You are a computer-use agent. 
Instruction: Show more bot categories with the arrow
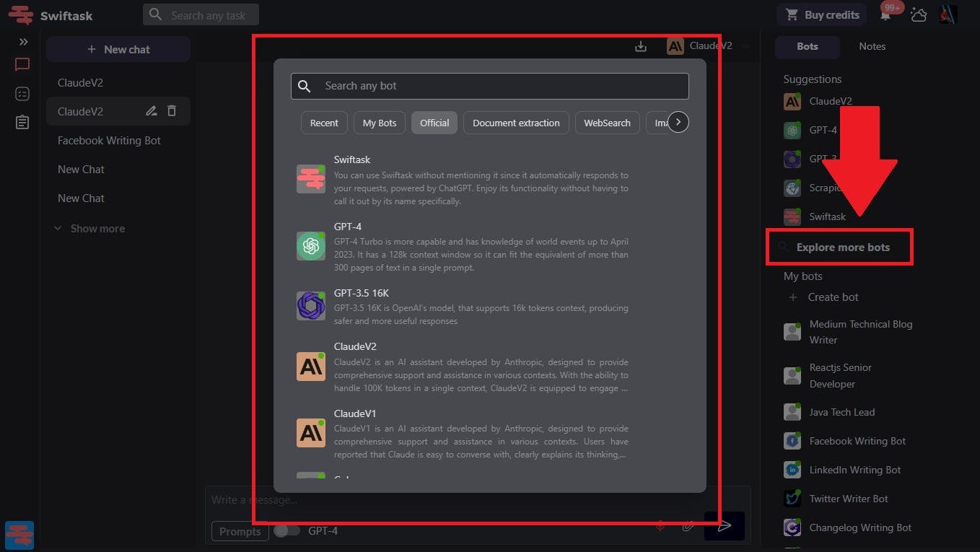[x=678, y=123]
